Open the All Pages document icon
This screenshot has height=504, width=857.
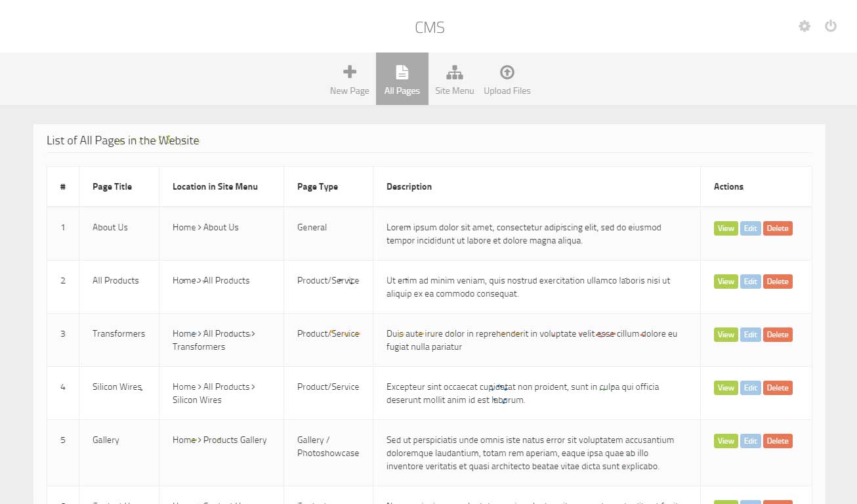pos(402,72)
